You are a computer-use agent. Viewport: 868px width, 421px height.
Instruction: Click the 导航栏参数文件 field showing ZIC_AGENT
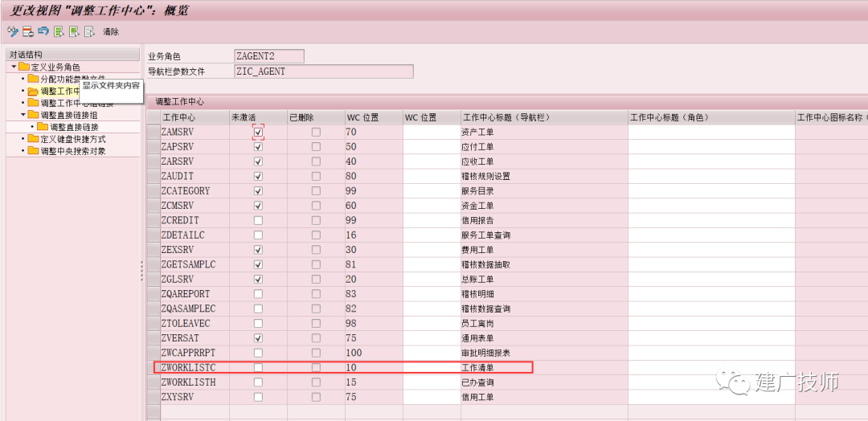click(x=324, y=72)
